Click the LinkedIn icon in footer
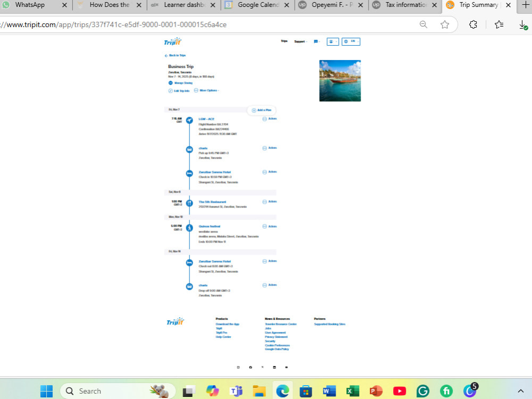Image resolution: width=532 pixels, height=399 pixels. click(274, 367)
